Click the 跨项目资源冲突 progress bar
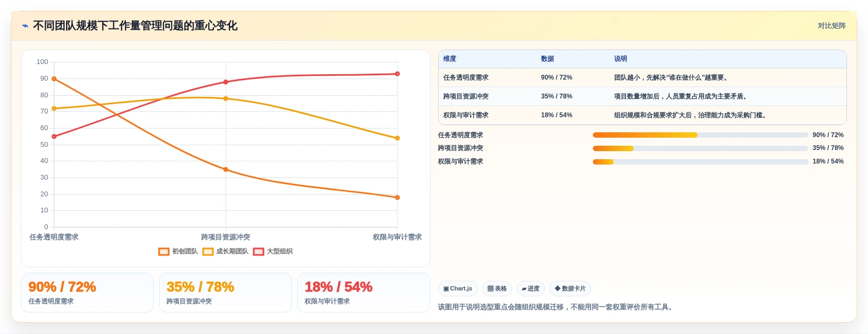Screen dimensions: 868x334 click(x=700, y=148)
